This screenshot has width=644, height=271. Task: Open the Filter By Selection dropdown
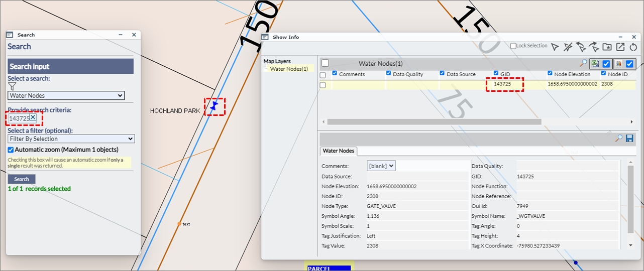pos(71,139)
